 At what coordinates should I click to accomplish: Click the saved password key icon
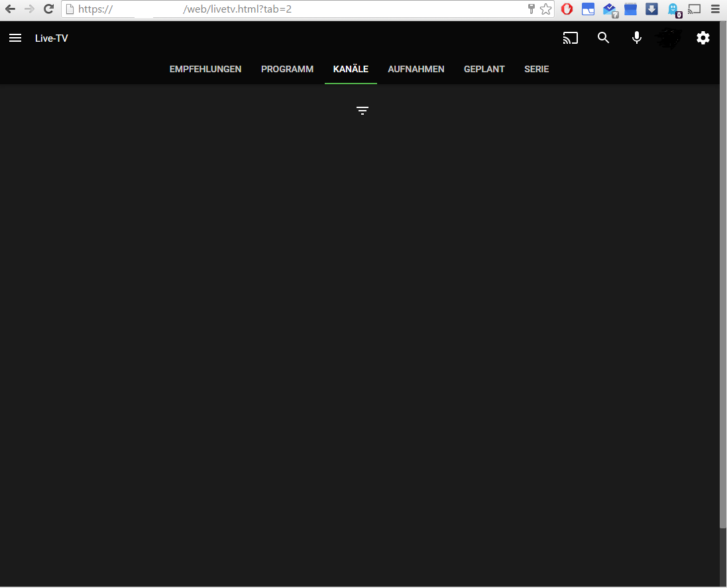tap(531, 9)
